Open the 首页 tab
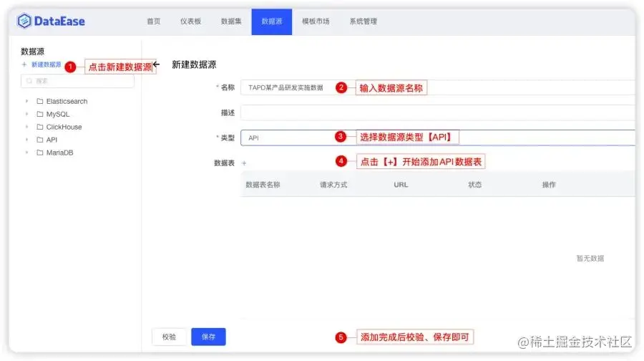Screen dimensions: 644x361 (154, 21)
